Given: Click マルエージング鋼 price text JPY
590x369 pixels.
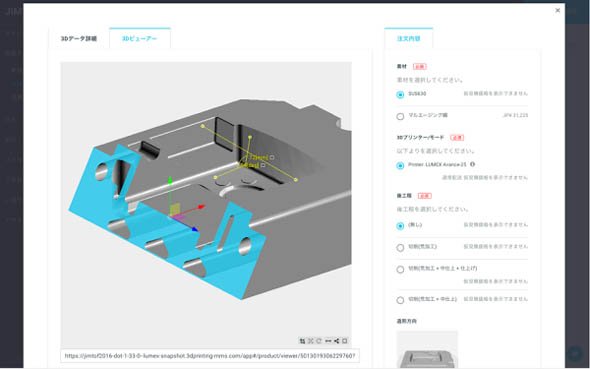Looking at the screenshot, I should (515, 115).
